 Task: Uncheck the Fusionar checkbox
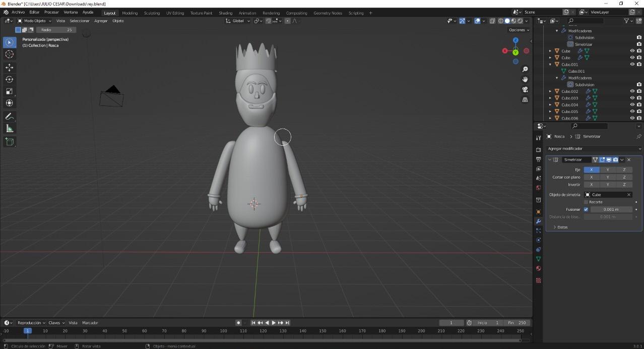pos(586,209)
